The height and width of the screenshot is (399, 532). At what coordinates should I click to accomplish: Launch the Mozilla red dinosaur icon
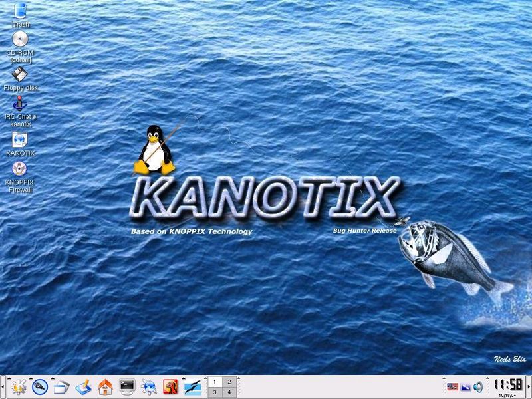tap(170, 387)
